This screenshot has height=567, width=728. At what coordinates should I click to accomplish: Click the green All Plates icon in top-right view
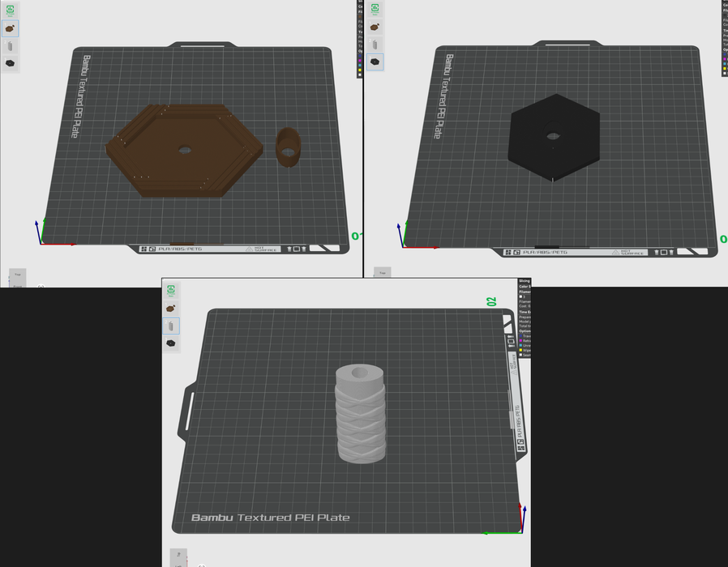coord(375,9)
